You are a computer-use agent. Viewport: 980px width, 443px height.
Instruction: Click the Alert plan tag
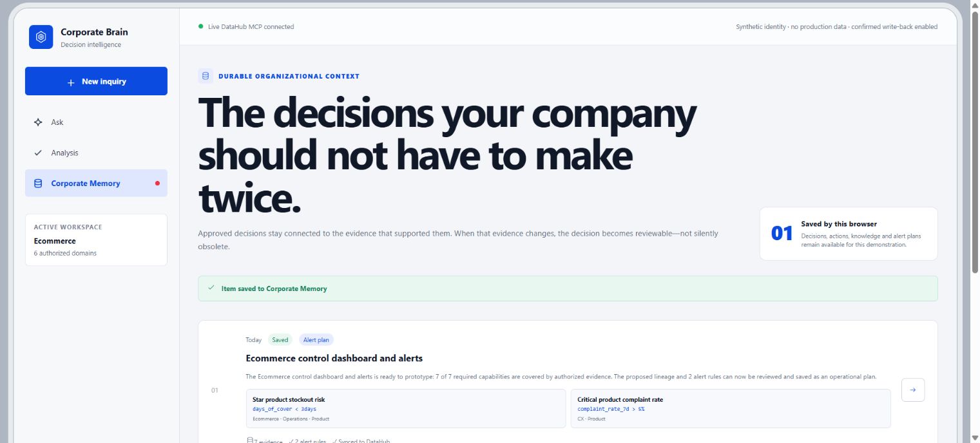pos(316,340)
